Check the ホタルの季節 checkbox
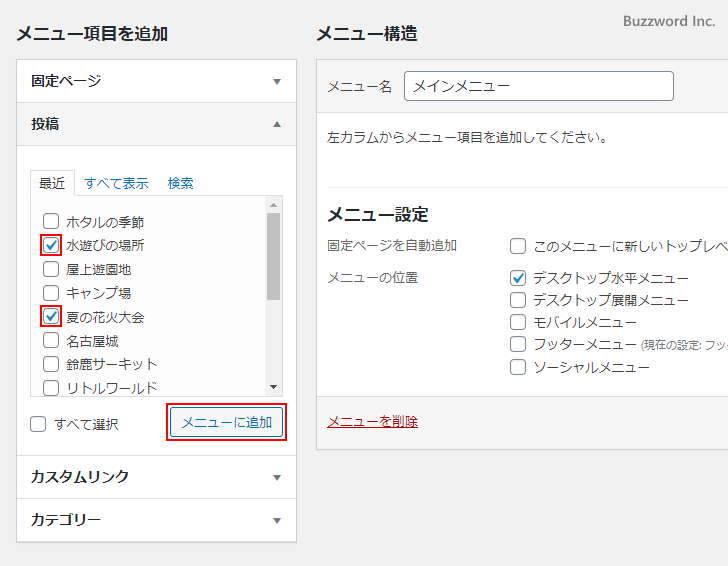The image size is (728, 566). point(51,221)
